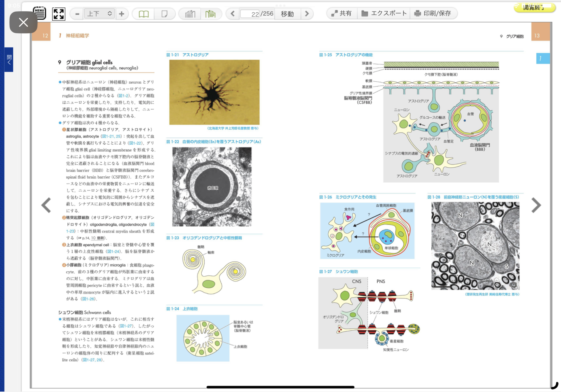Open the エクスポート menu
Image resolution: width=561 pixels, height=392 pixels.
click(384, 13)
